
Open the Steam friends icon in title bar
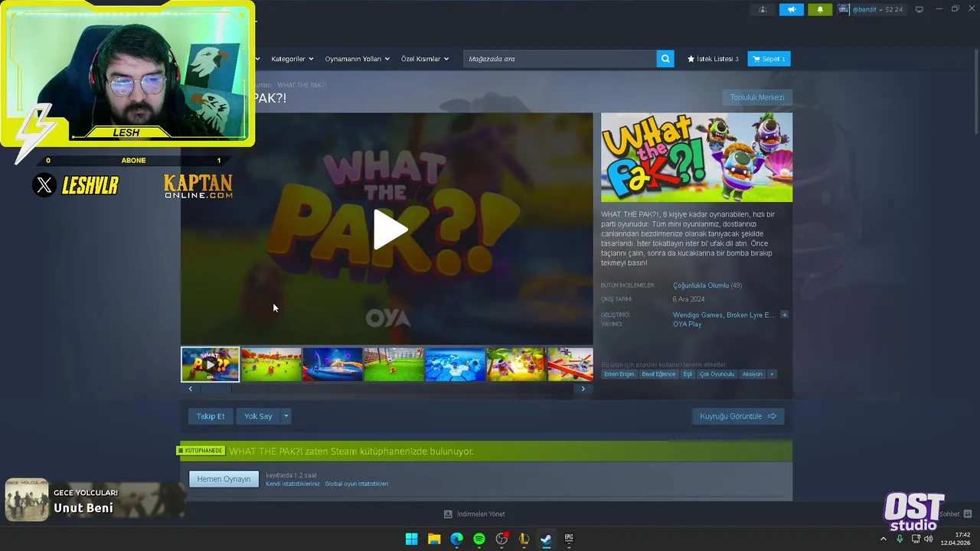(763, 9)
